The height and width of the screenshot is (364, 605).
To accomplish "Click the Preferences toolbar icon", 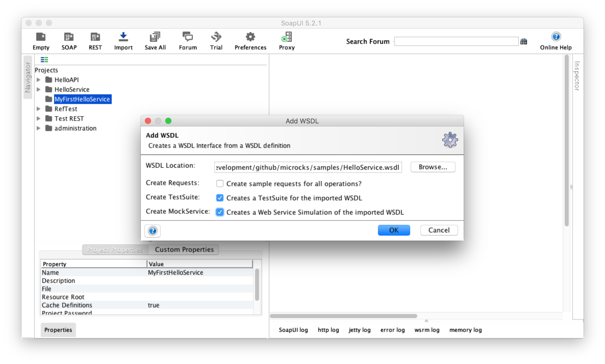I will [250, 42].
